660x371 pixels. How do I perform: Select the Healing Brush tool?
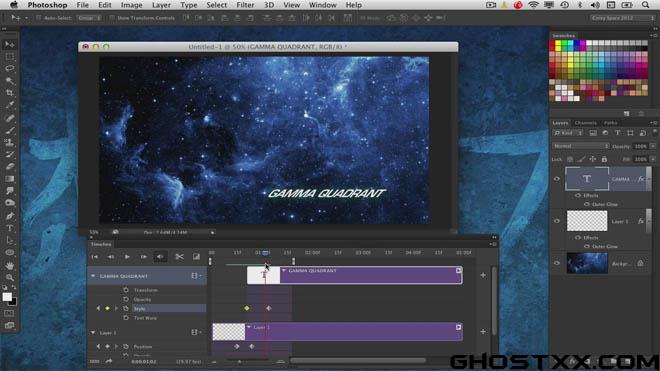[x=10, y=118]
